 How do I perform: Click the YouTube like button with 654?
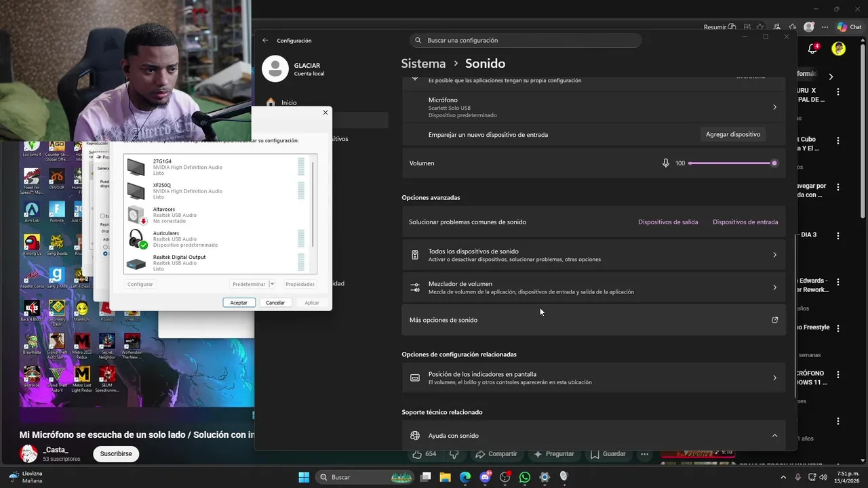pyautogui.click(x=425, y=453)
